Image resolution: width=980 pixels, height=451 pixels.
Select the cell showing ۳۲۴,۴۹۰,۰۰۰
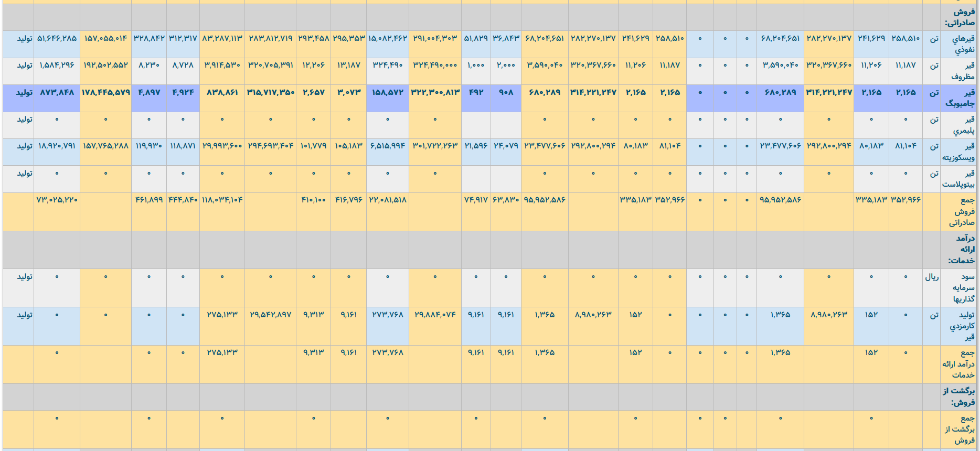(435, 65)
